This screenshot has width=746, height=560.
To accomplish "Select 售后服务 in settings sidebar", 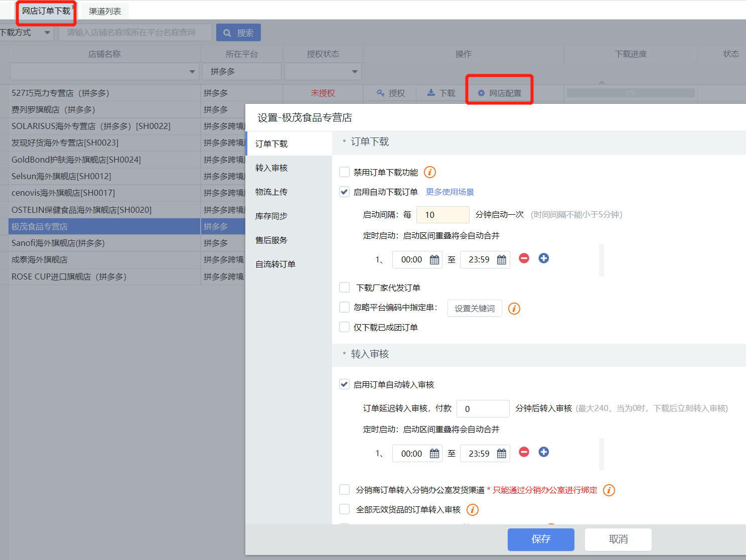I will coord(289,240).
